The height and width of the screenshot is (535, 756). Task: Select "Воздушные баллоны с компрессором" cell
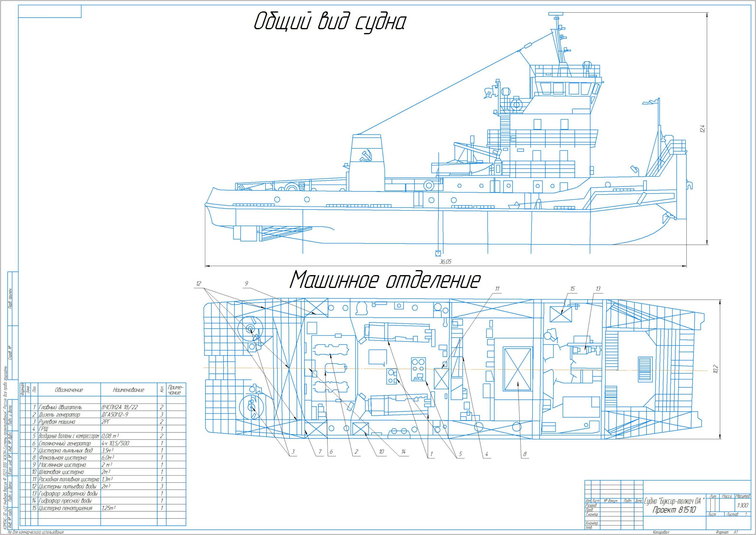[x=69, y=436]
